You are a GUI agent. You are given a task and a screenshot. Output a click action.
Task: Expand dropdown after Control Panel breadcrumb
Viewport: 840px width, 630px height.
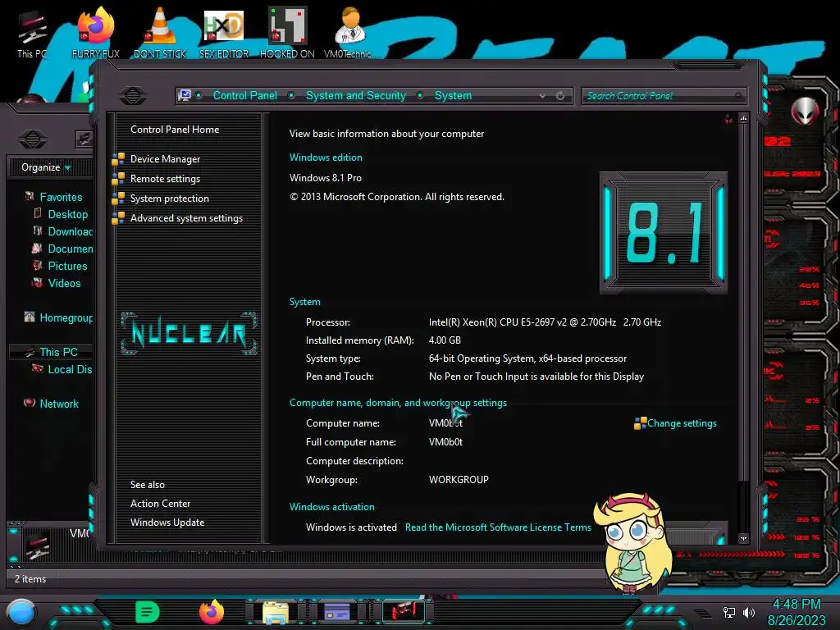point(291,95)
